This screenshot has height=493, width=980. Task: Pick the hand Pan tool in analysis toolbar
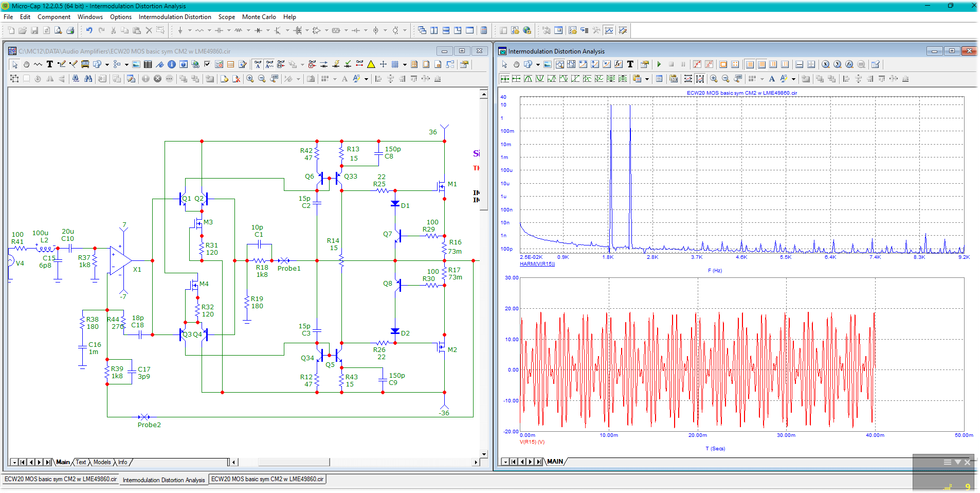[x=516, y=64]
